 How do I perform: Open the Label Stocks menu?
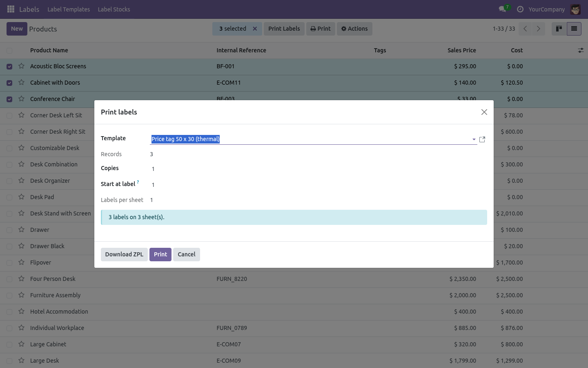(x=114, y=9)
